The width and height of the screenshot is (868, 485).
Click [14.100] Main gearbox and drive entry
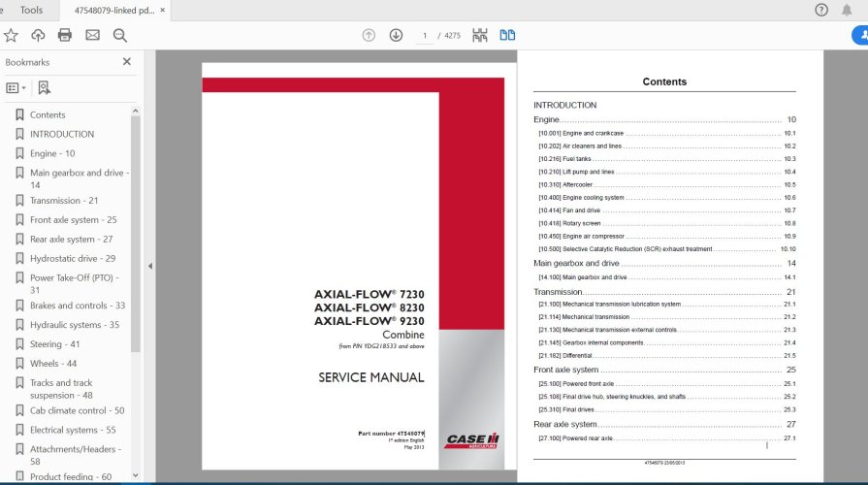tap(667, 277)
